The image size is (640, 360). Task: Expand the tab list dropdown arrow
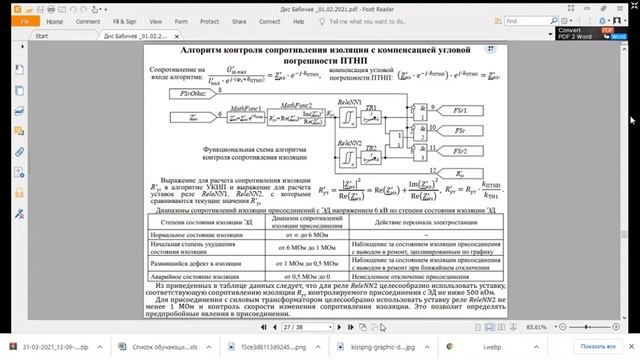[x=550, y=35]
